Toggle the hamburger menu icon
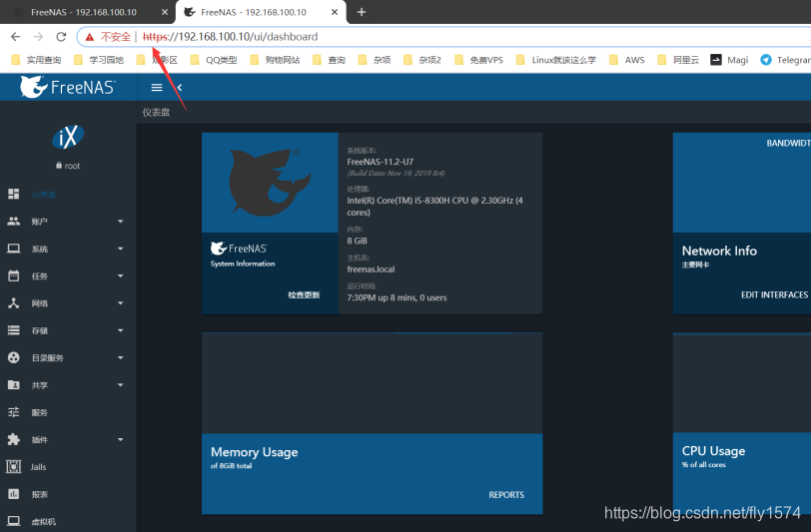Image resolution: width=811 pixels, height=532 pixels. pos(157,88)
